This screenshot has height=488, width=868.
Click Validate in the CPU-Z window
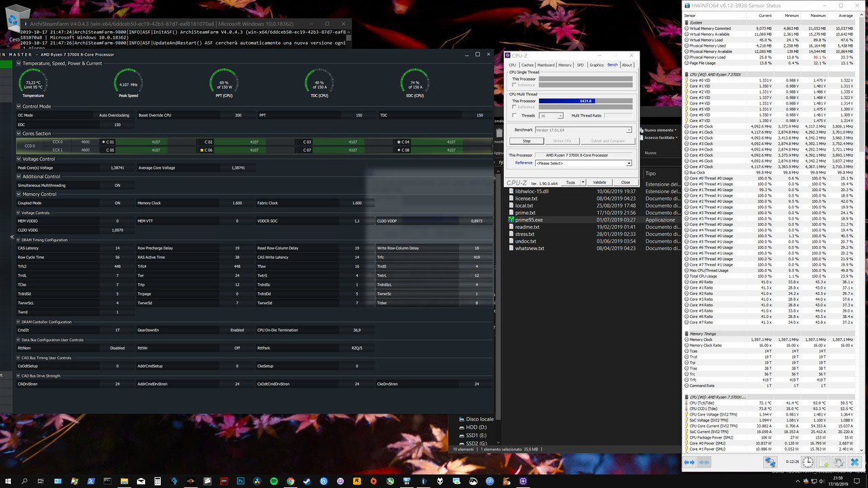pyautogui.click(x=599, y=182)
